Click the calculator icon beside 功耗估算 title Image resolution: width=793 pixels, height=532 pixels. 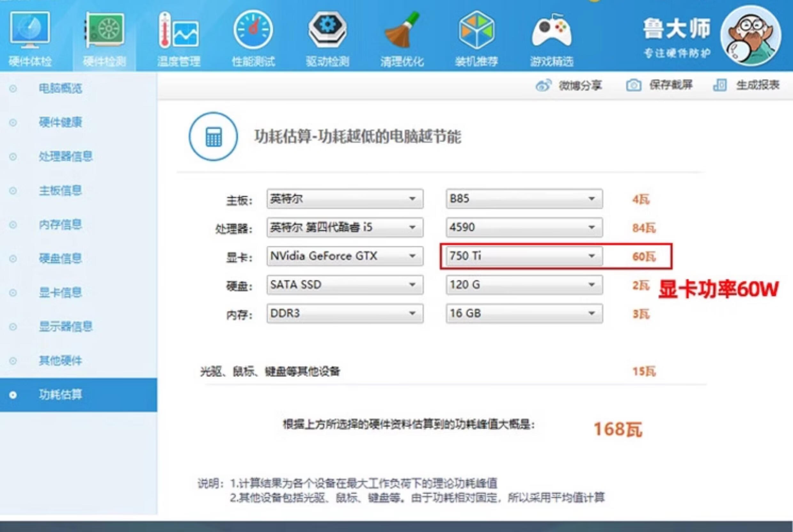point(213,137)
